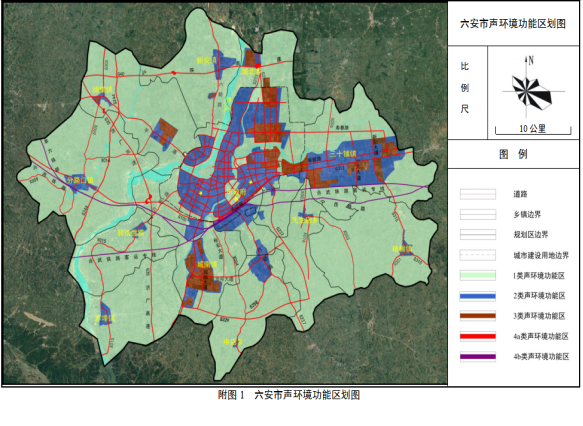Click the 三十铺镇 map label
Screen dimensions: 583x426
pyautogui.click(x=342, y=153)
